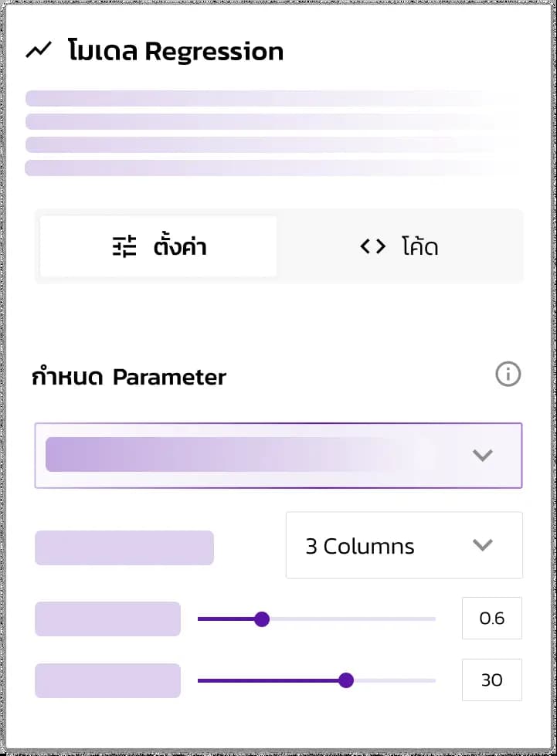This screenshot has height=756, width=557.
Task: Click the angle brackets code icon
Action: [373, 246]
